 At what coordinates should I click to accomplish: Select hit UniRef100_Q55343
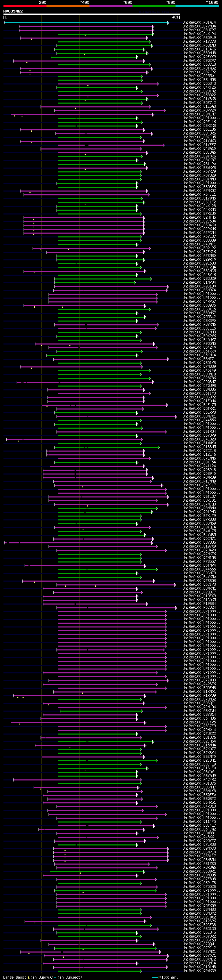coord(199,84)
